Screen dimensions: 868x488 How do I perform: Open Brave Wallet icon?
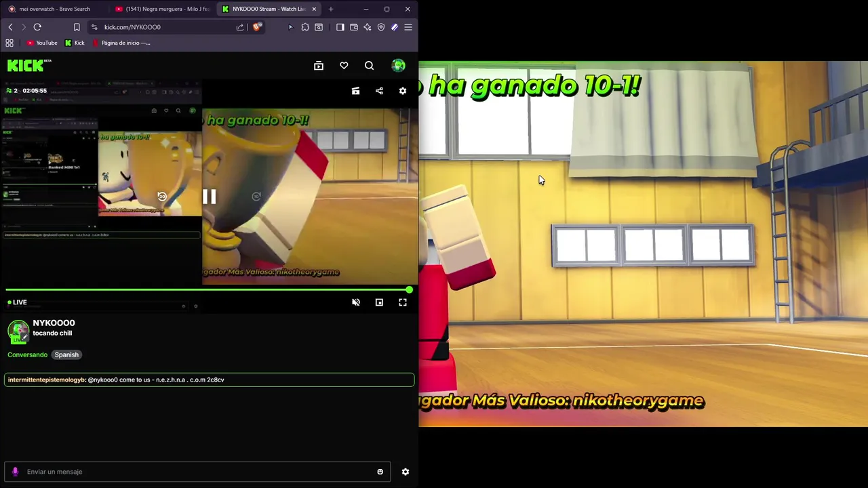[354, 27]
